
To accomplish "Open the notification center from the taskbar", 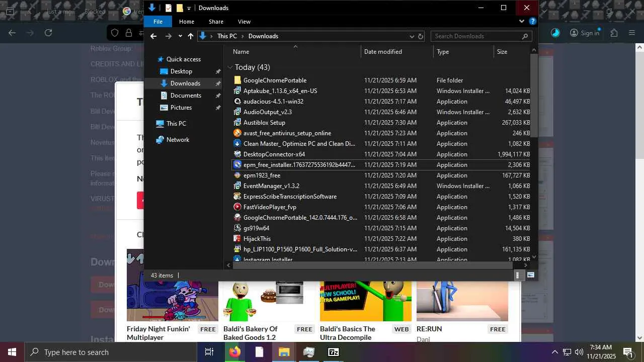I will [628, 352].
